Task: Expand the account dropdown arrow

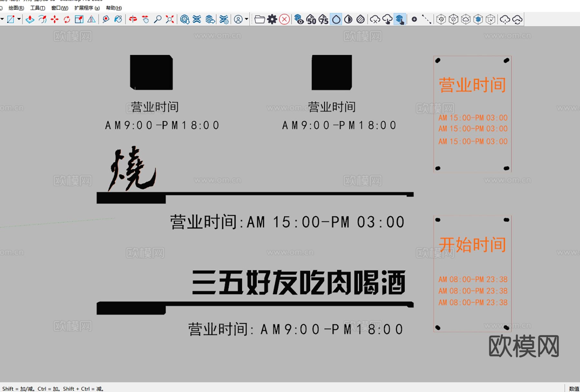Action: pyautogui.click(x=247, y=19)
